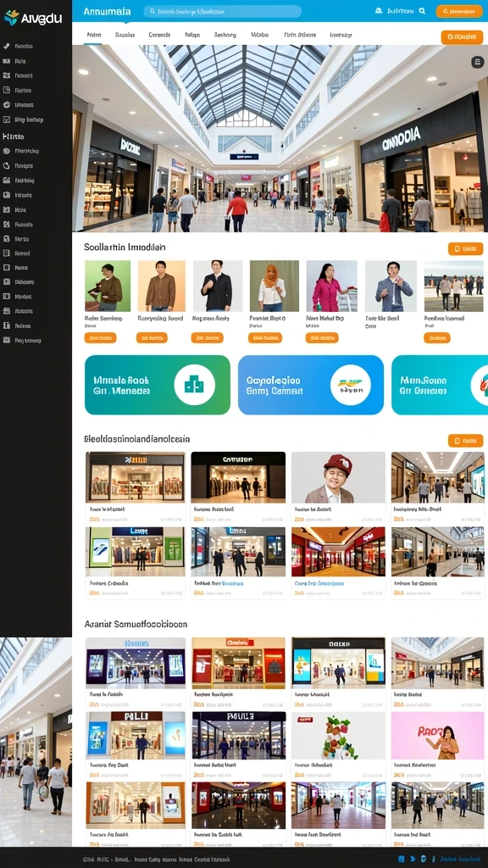This screenshot has height=868, width=488.
Task: Click the orange button in the top-right header
Action: coord(459,11)
